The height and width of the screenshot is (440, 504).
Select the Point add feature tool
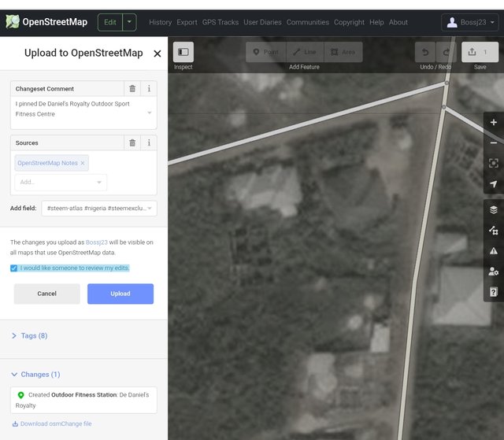click(x=266, y=52)
